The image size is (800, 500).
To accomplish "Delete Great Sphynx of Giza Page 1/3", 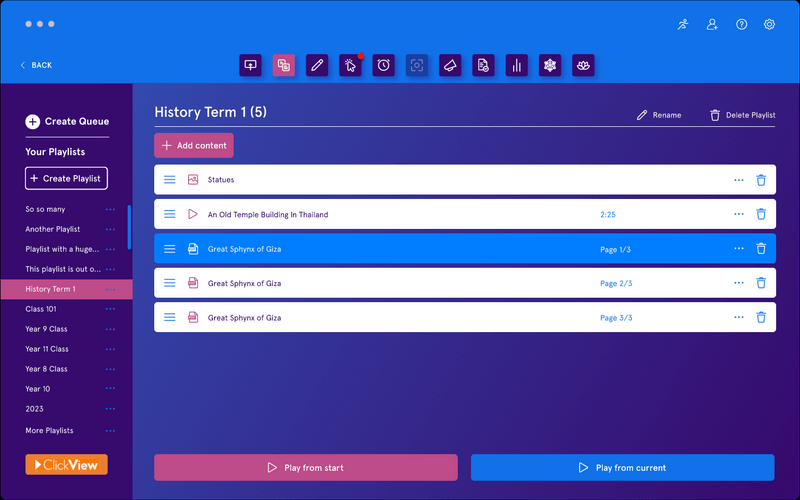I will pyautogui.click(x=761, y=248).
